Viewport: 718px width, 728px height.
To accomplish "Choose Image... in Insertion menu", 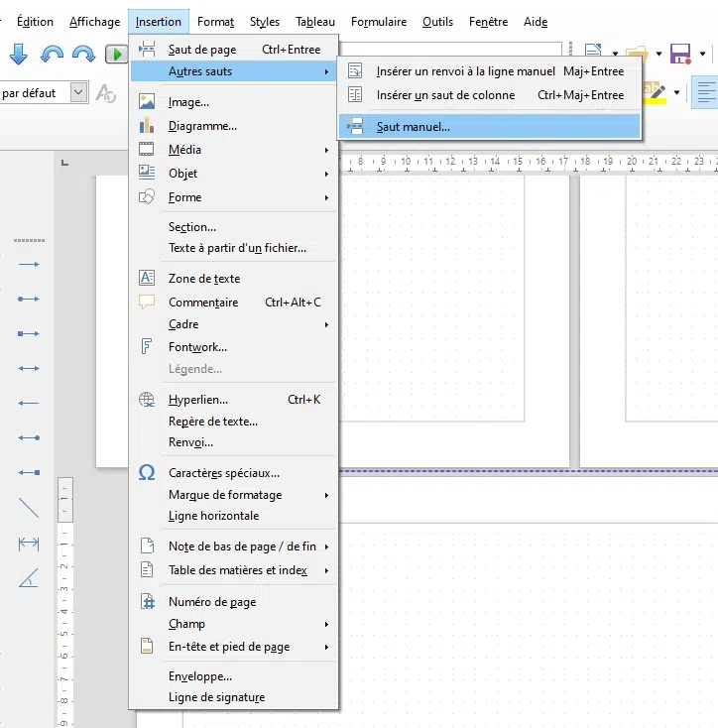I will (233, 102).
